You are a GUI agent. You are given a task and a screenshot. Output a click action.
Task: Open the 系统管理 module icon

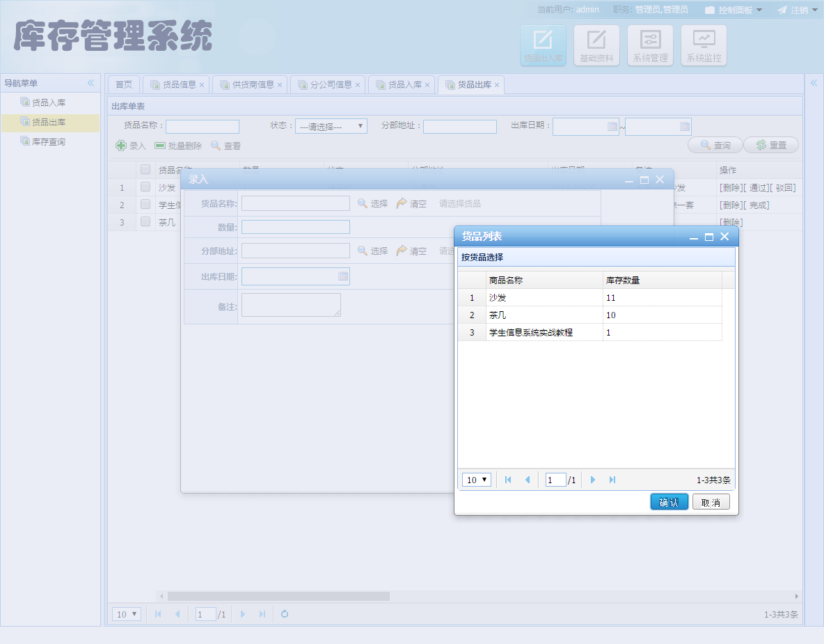[650, 45]
